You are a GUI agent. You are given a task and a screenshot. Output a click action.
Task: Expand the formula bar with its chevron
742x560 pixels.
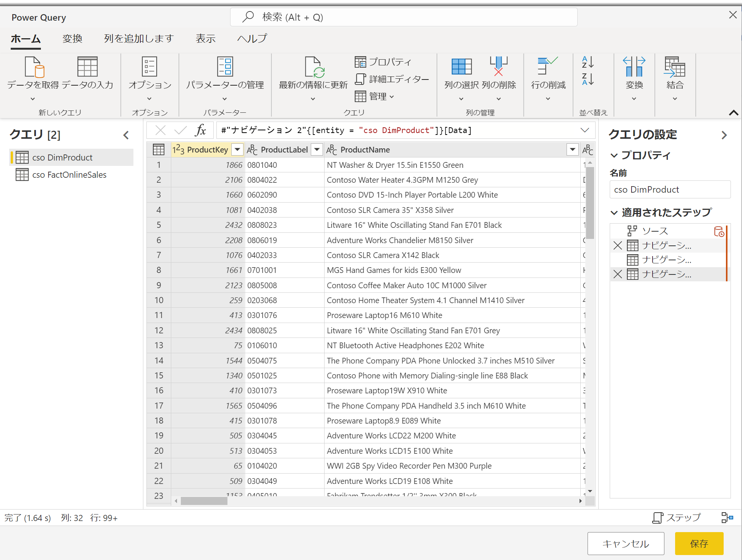[x=585, y=130]
